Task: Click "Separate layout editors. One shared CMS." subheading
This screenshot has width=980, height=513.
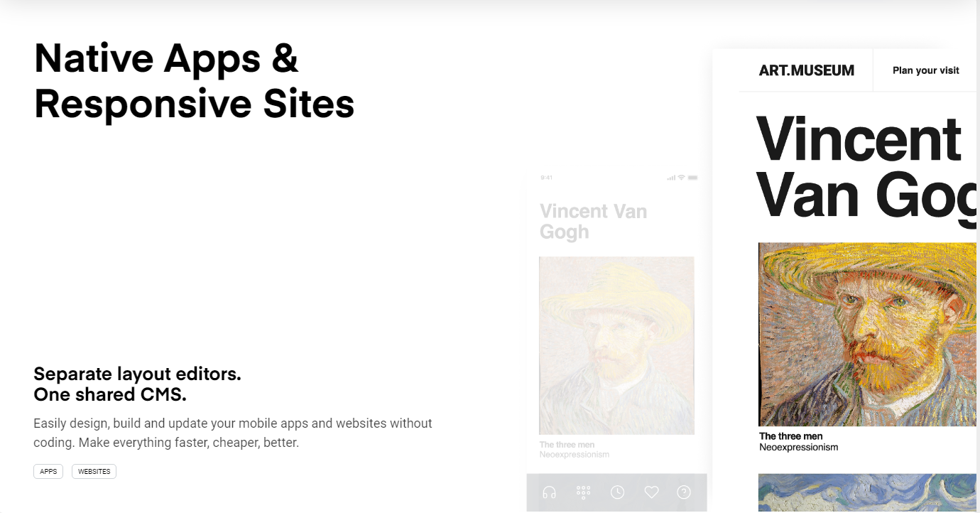Action: [x=137, y=384]
